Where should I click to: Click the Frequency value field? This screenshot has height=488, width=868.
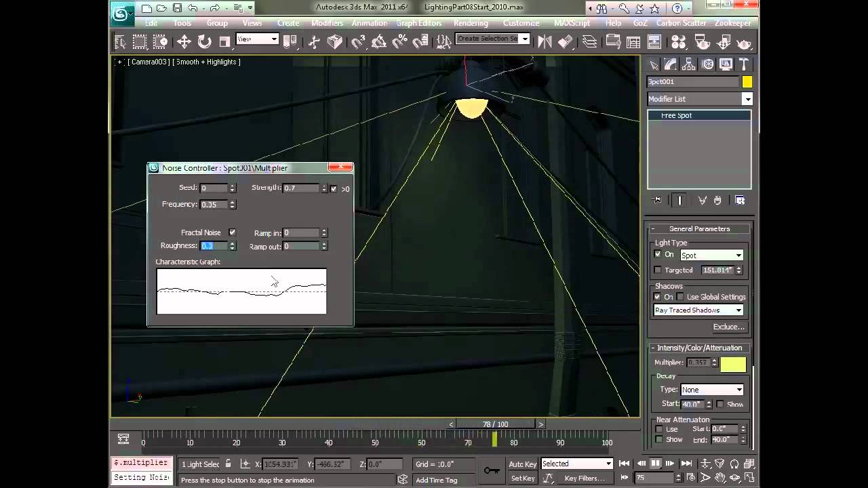[x=214, y=205]
